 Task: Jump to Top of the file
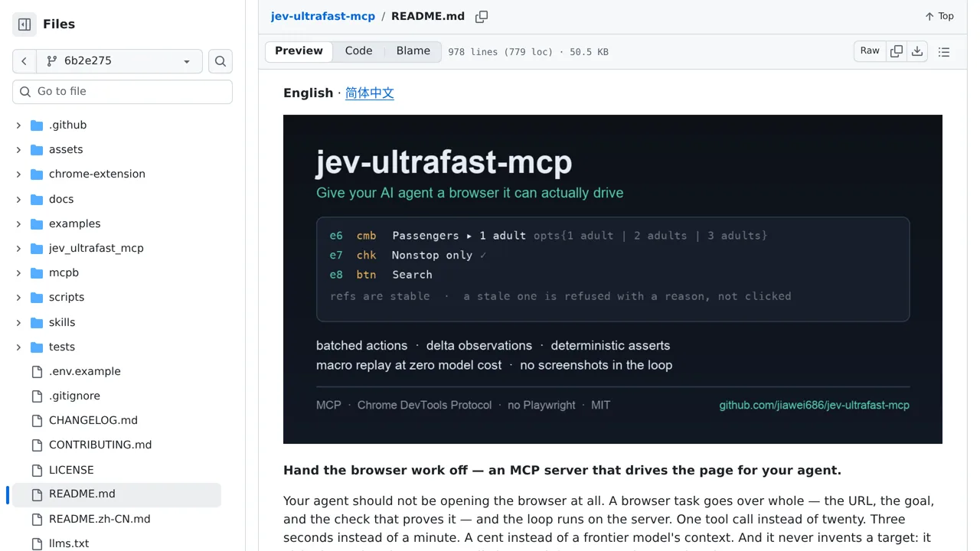pyautogui.click(x=939, y=16)
